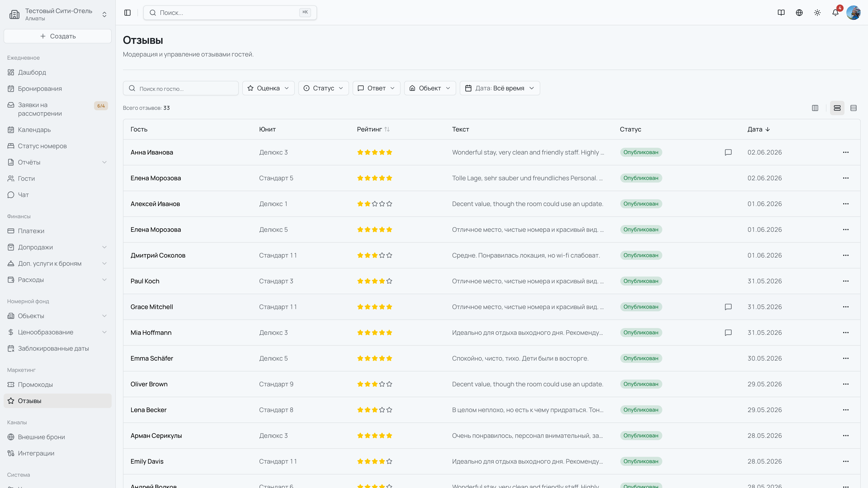
Task: Open actions menu for Paul Koch row
Action: (846, 281)
